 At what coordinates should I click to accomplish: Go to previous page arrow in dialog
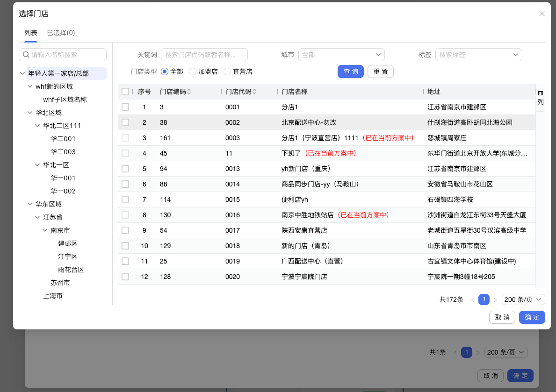click(x=472, y=300)
